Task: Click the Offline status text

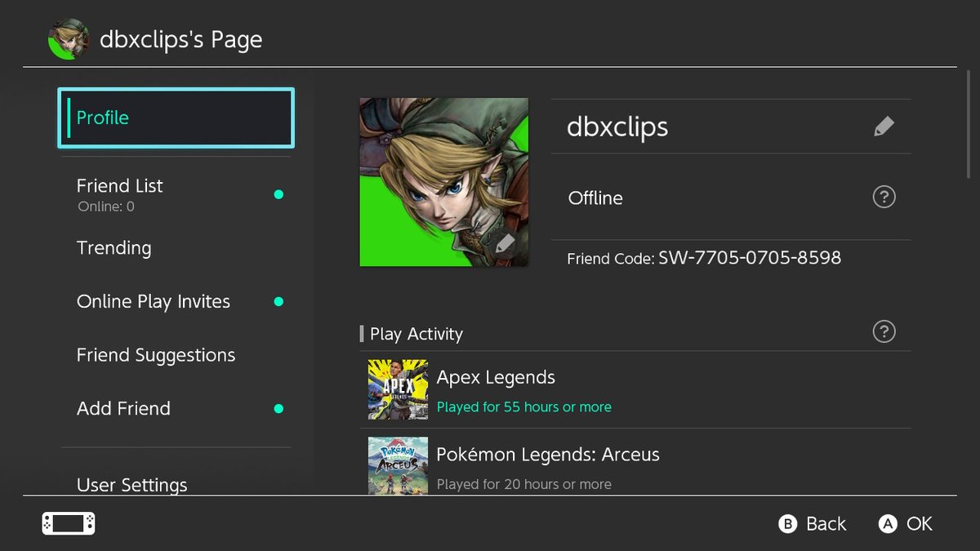Action: (x=595, y=198)
